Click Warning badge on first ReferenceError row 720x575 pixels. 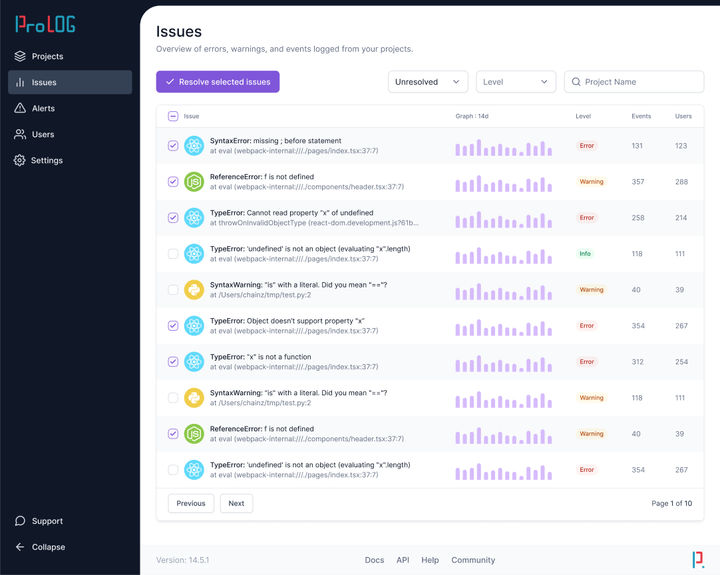pos(591,182)
